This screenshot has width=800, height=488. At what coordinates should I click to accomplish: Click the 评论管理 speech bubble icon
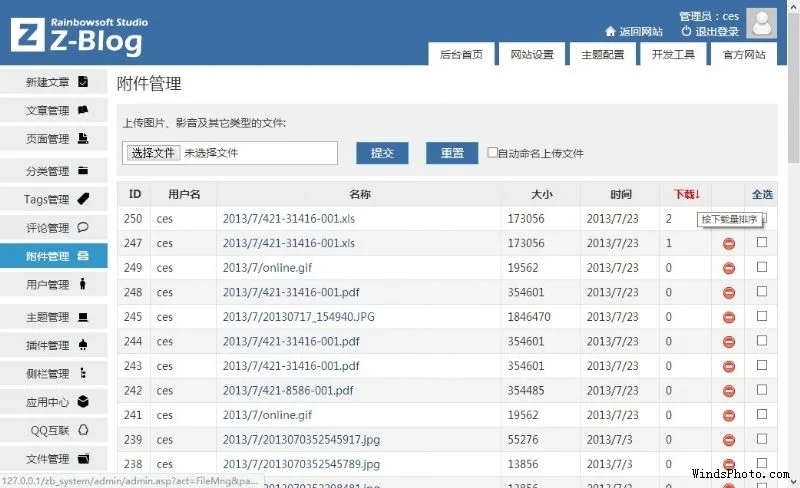pos(83,228)
